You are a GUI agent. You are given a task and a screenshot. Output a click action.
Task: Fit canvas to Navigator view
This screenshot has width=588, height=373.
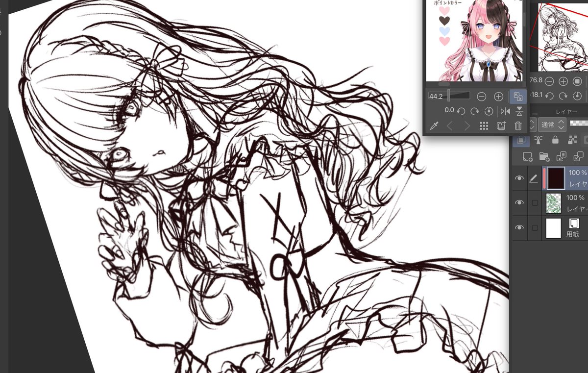point(577,81)
